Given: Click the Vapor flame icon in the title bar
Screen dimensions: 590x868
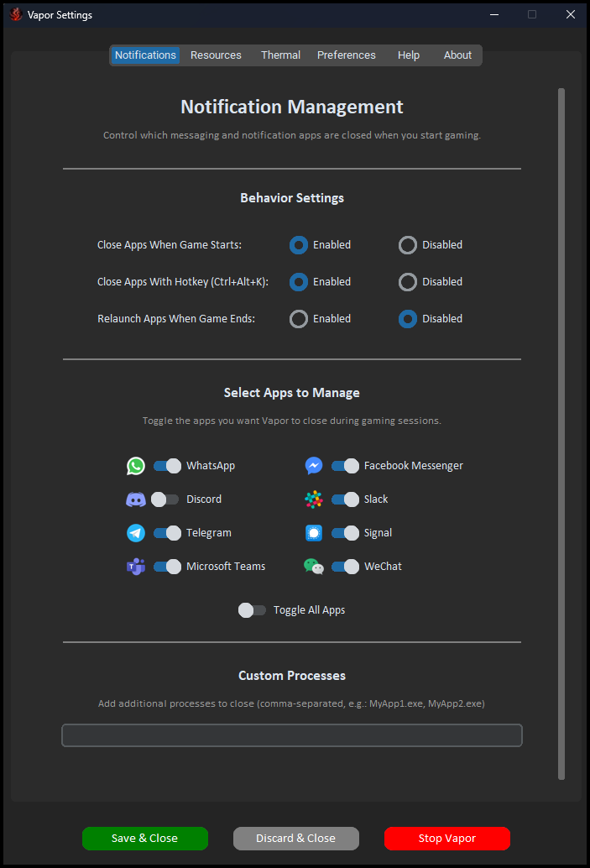Looking at the screenshot, I should tap(14, 14).
